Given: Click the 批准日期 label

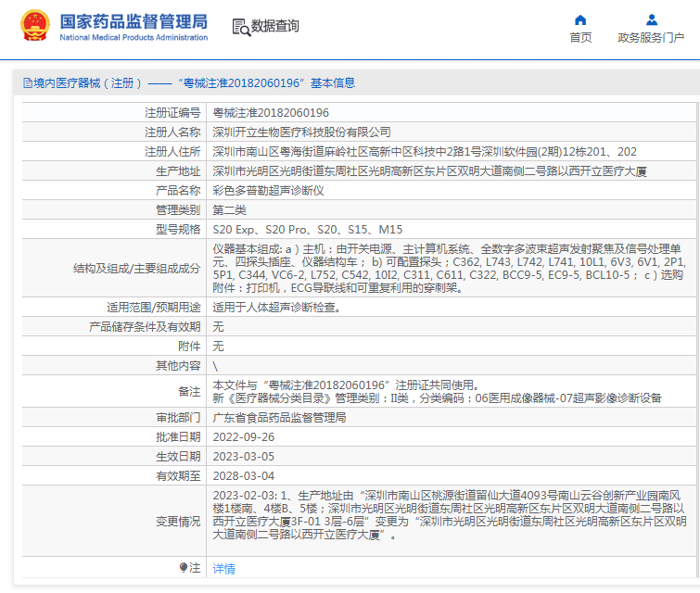Looking at the screenshot, I should pyautogui.click(x=178, y=437).
